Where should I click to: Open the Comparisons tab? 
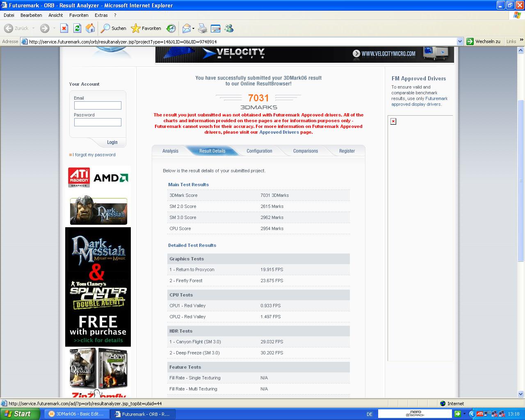(306, 151)
